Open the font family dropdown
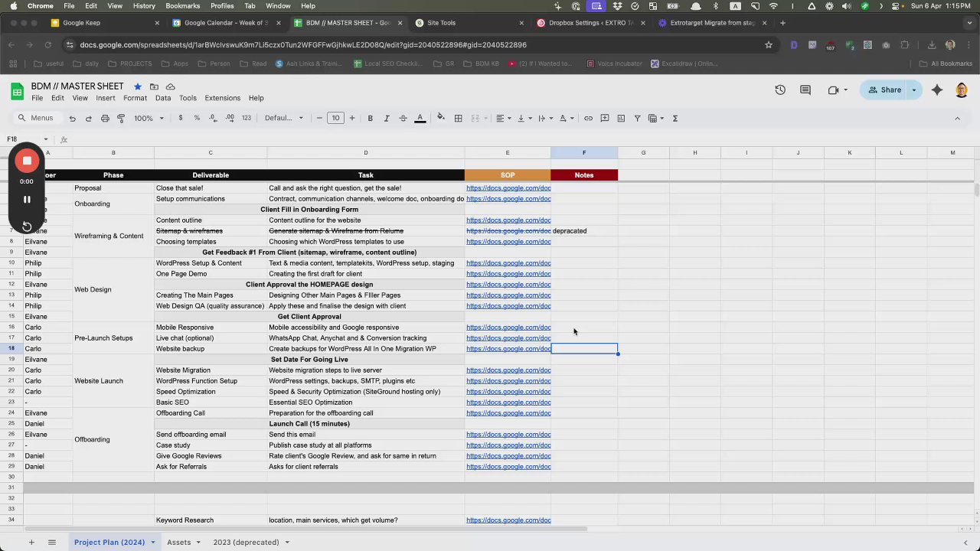This screenshot has height=551, width=980. click(283, 119)
